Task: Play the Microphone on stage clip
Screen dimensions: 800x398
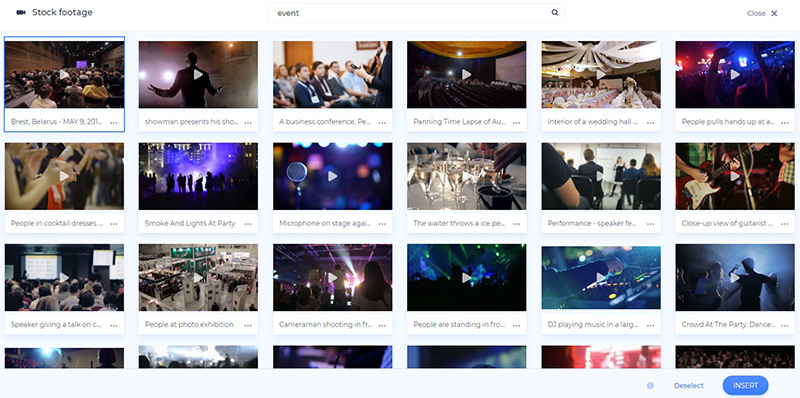Action: click(333, 176)
